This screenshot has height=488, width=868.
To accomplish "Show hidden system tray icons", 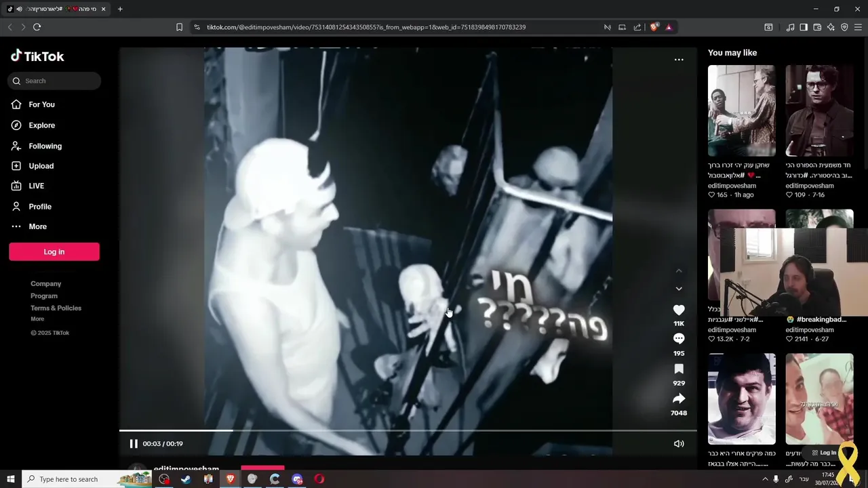I will (765, 479).
